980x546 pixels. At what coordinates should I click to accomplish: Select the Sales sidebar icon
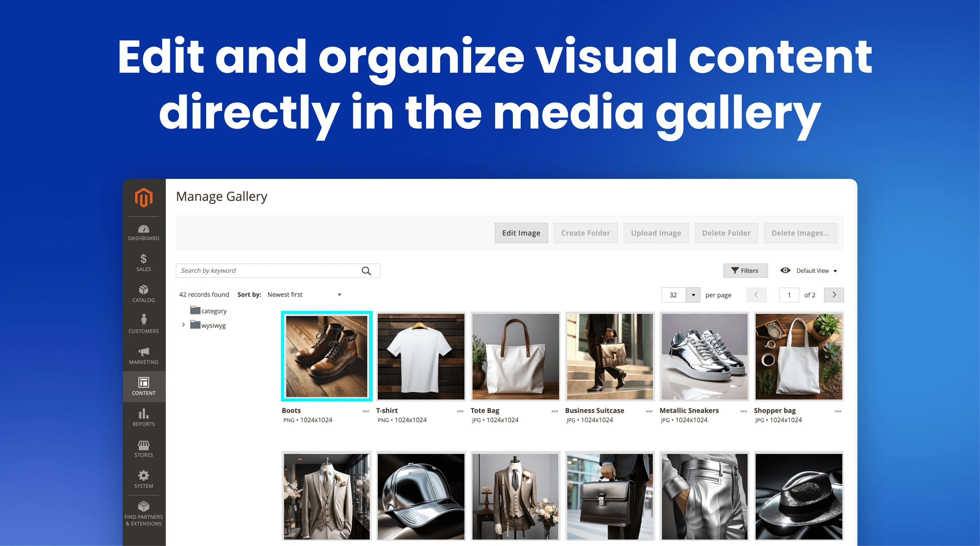click(143, 263)
